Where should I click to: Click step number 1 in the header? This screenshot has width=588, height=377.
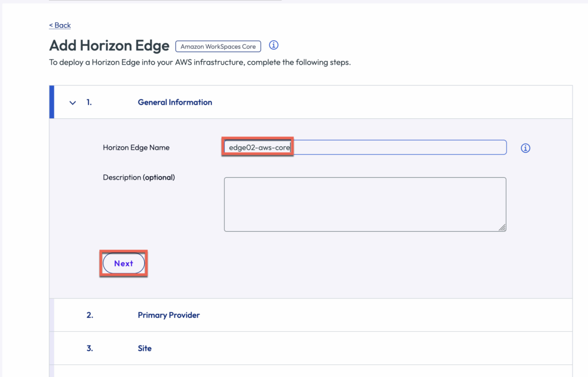tap(89, 103)
